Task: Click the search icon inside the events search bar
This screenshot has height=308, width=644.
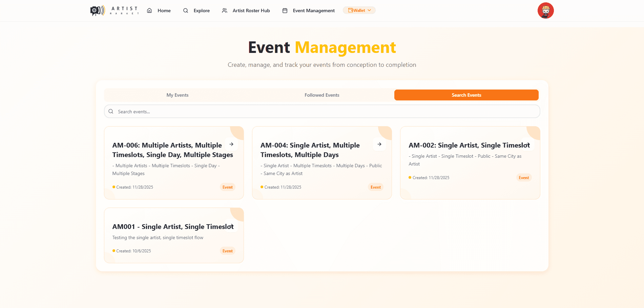Action: click(111, 111)
